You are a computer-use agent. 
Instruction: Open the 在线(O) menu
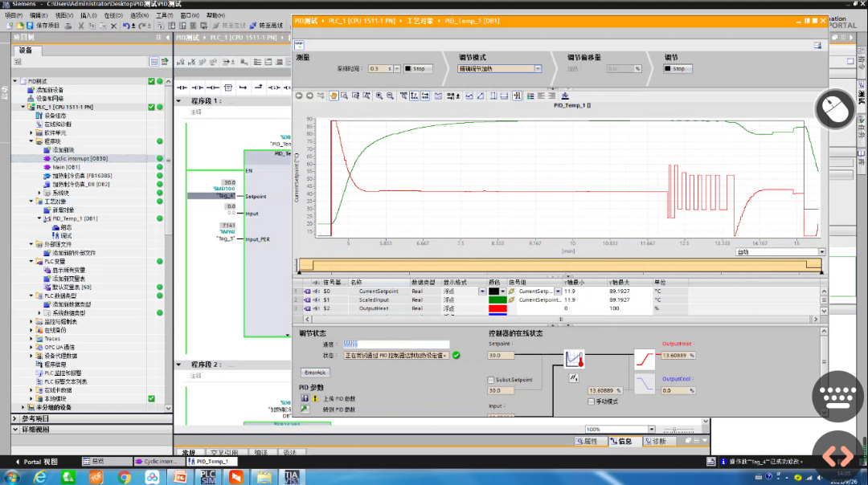click(x=113, y=15)
